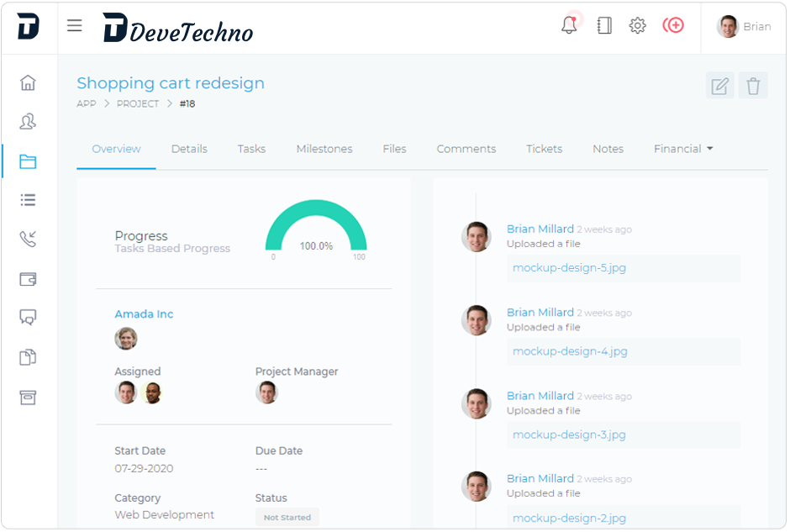
Task: Open the Amada Inc client link
Action: (144, 313)
